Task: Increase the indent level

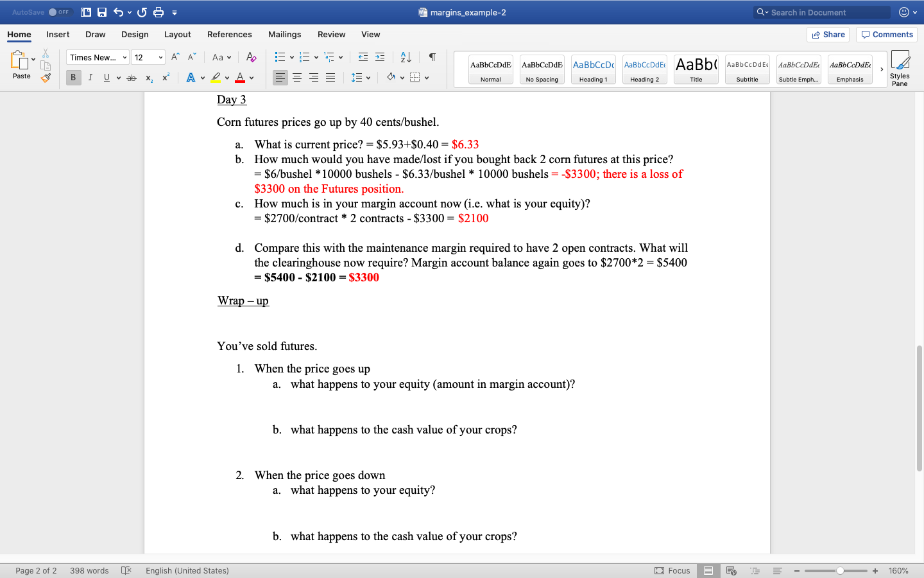Action: tap(379, 57)
